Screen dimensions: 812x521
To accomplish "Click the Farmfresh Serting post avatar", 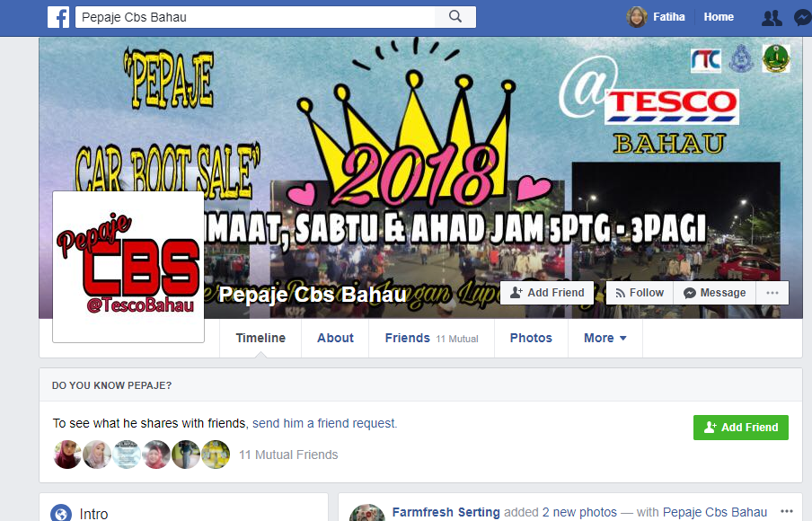I will (x=367, y=513).
